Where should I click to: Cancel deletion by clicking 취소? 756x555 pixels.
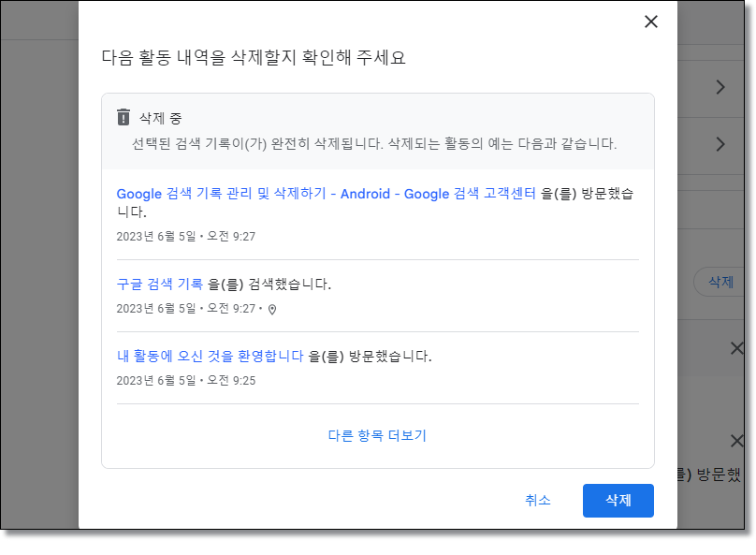tap(538, 501)
